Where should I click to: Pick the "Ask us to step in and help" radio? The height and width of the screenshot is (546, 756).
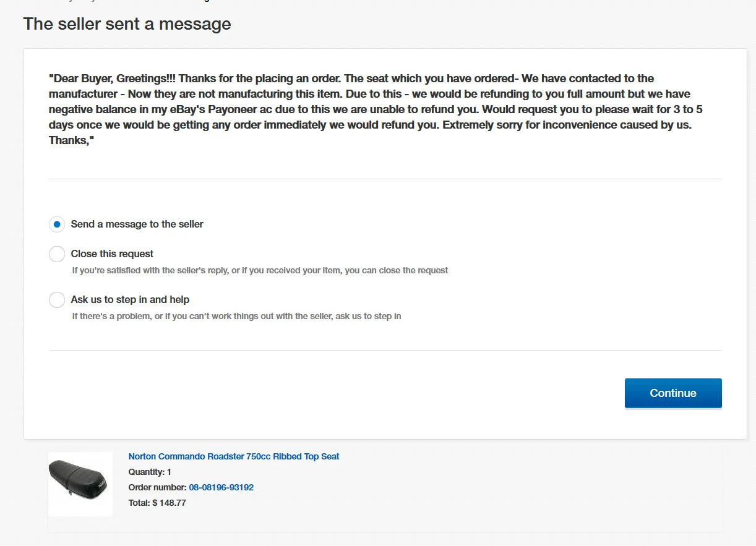click(57, 300)
